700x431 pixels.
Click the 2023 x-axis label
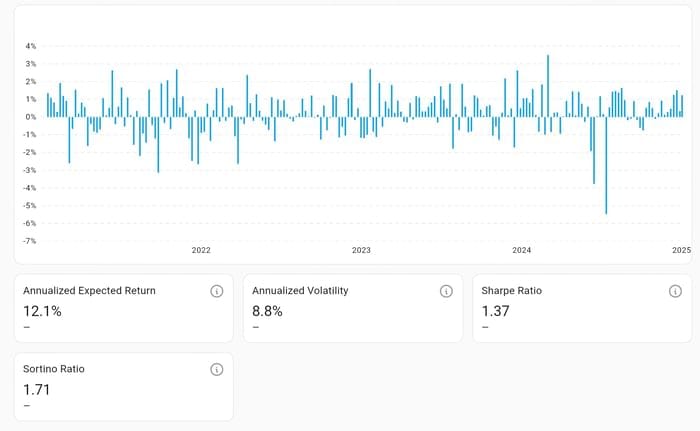pos(361,250)
